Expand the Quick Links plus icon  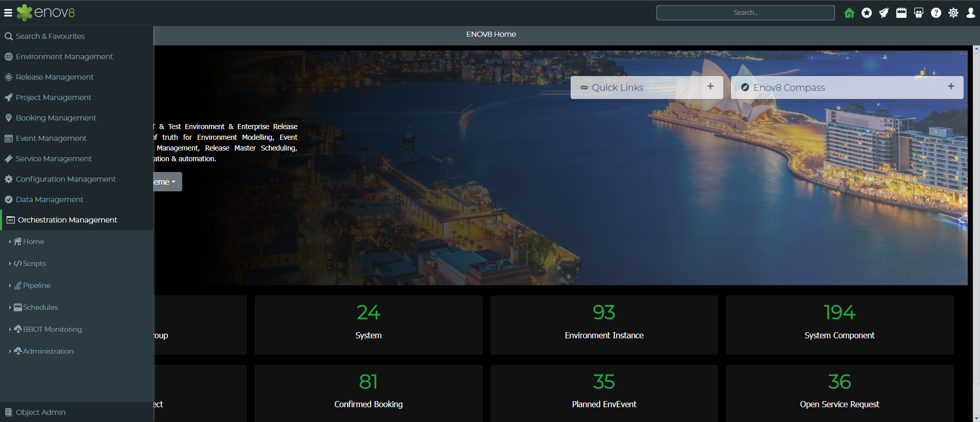coord(710,86)
